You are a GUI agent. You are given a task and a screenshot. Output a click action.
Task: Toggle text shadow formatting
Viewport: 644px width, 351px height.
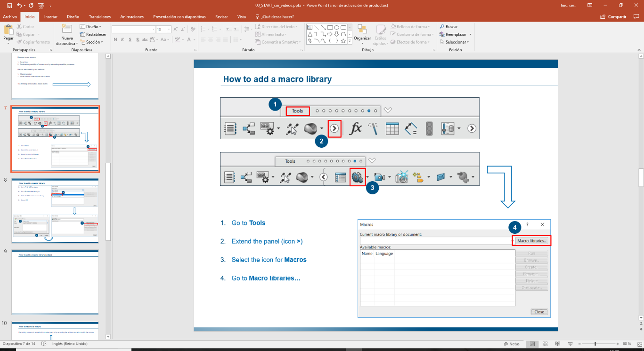point(137,39)
